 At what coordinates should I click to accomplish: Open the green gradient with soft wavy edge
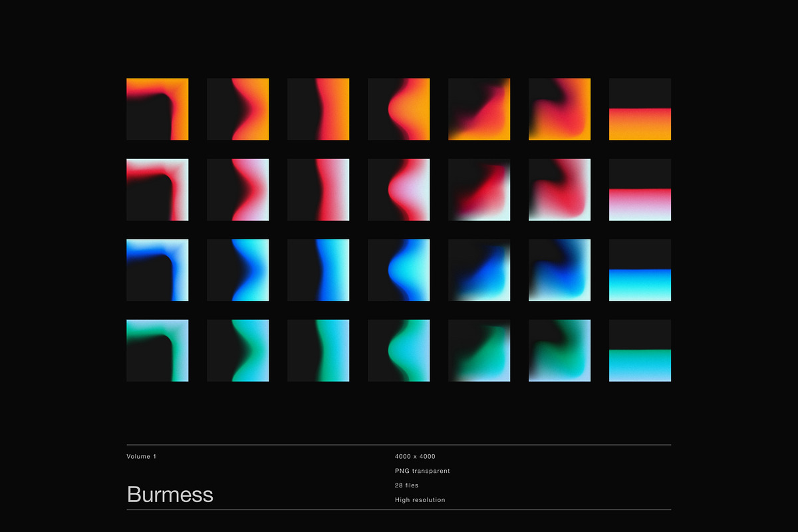[319, 350]
